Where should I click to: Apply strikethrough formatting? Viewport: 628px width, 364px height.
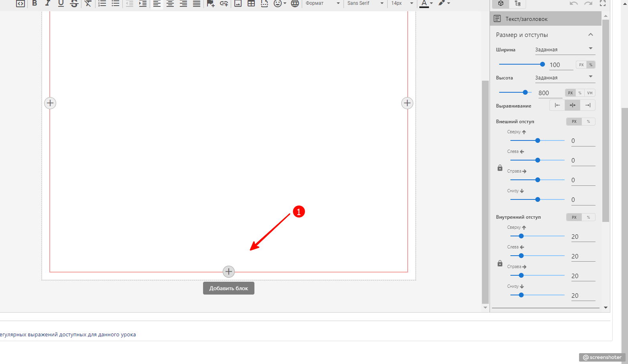[x=74, y=4]
